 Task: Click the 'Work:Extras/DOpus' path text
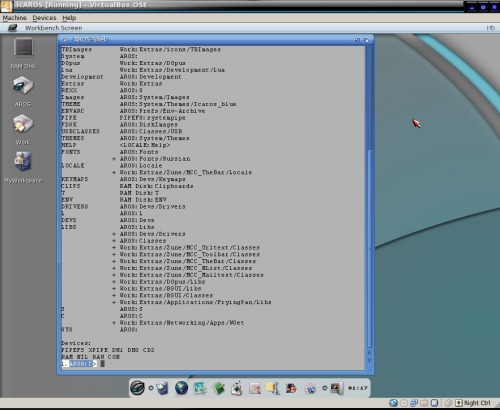click(x=152, y=63)
